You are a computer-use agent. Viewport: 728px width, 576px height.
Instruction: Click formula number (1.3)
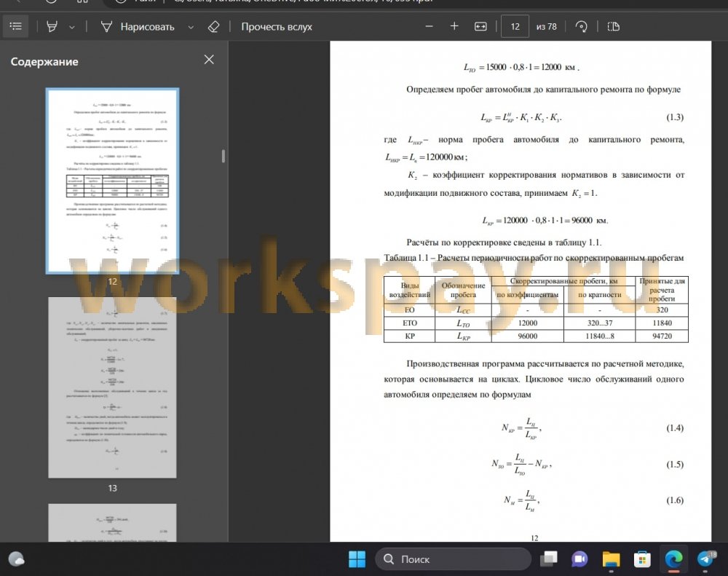(675, 117)
